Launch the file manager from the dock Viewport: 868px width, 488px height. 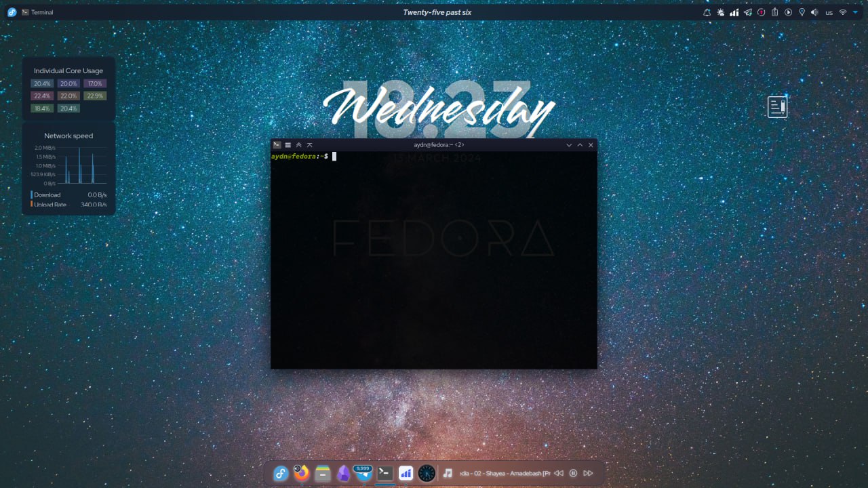323,473
